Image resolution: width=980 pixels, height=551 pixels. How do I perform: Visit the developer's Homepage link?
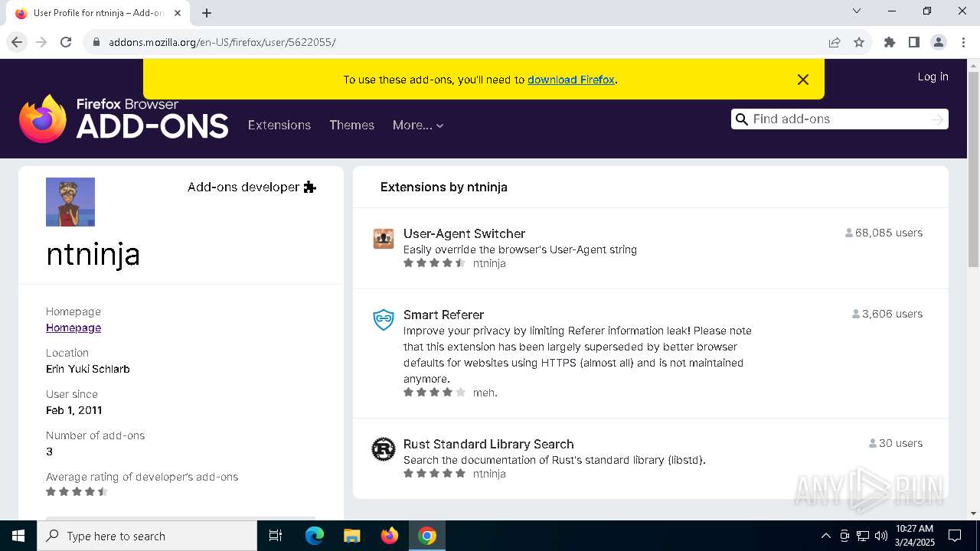tap(73, 328)
